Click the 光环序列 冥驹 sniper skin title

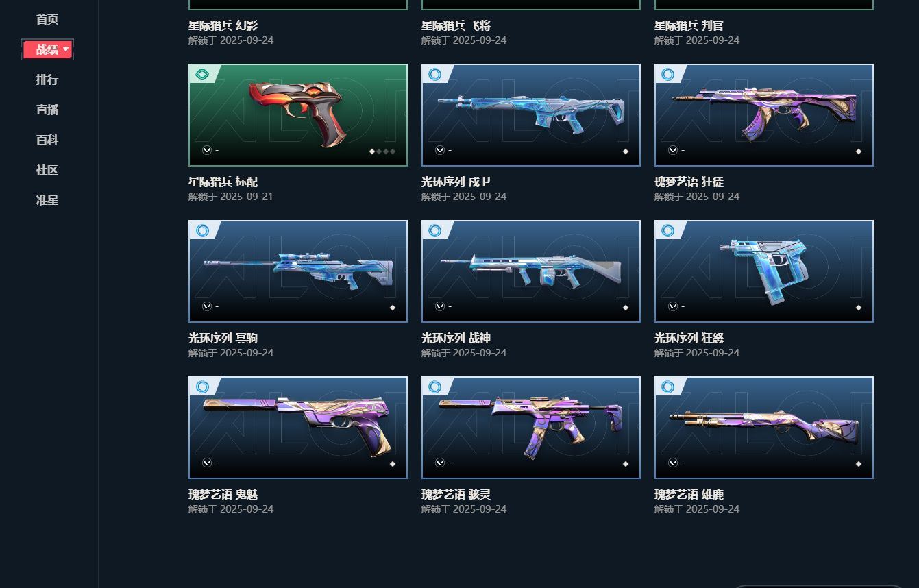point(223,339)
